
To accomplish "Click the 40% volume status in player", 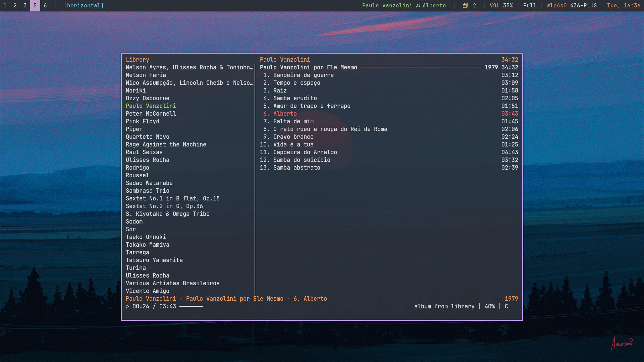I will click(490, 306).
